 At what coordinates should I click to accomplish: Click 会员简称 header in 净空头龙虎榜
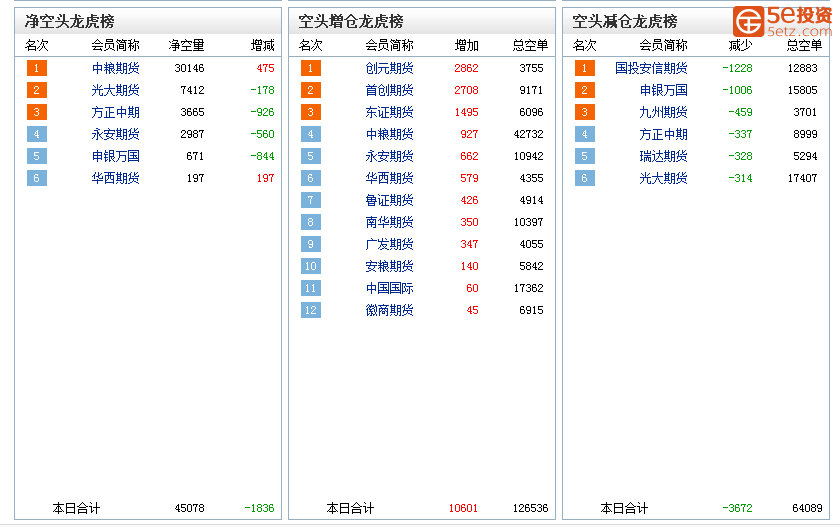(115, 46)
